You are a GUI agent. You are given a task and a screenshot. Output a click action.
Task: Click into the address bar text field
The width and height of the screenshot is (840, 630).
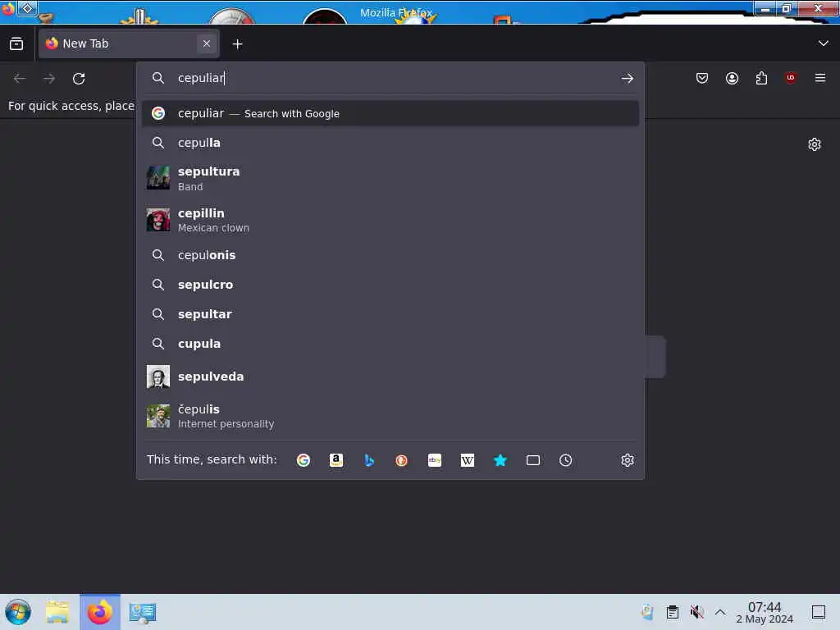(394, 78)
